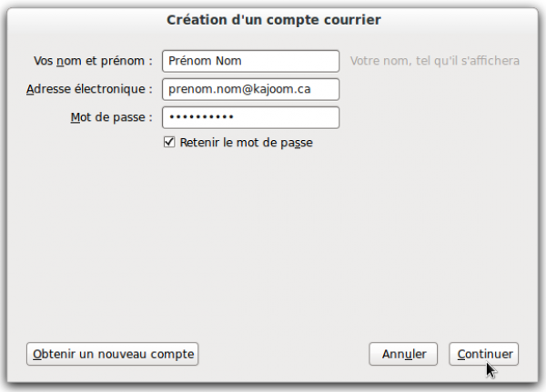The image size is (546, 392).
Task: Place cursor on the word 'Prénom' in the name field
Action: (190, 61)
